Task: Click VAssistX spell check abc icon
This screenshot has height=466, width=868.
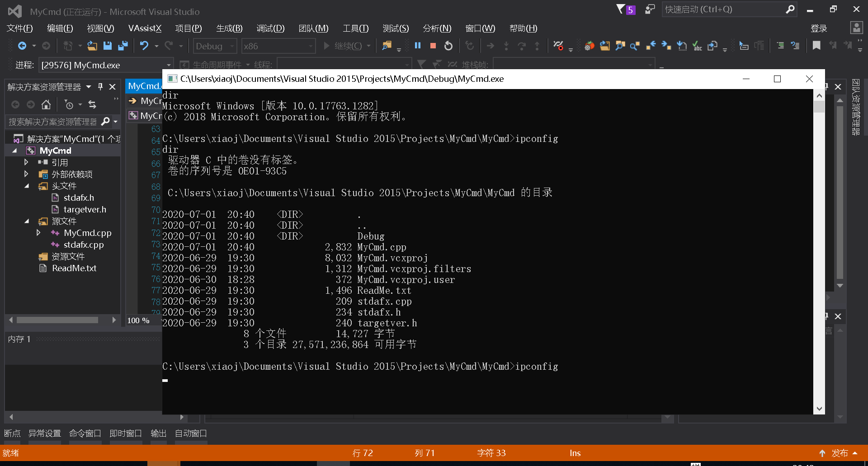Action: click(x=697, y=46)
